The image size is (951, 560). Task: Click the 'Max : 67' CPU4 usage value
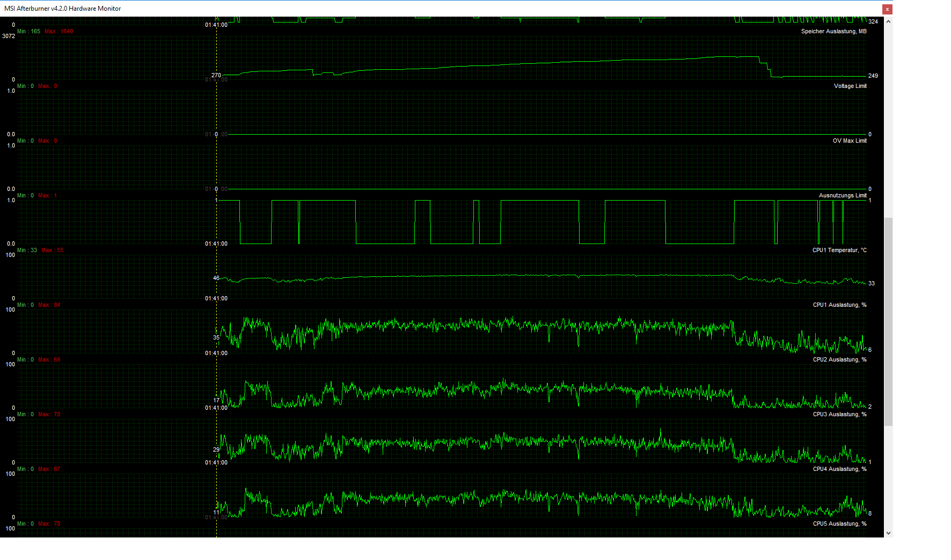49,469
